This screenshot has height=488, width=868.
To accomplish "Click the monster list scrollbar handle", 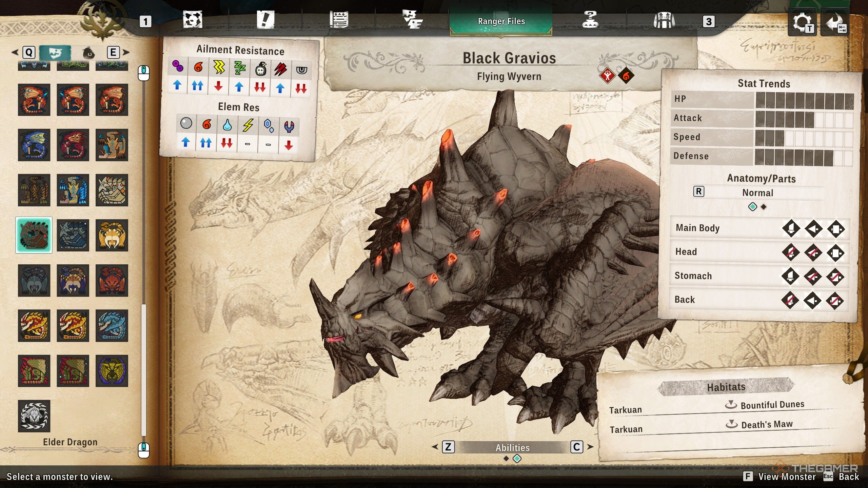I will pyautogui.click(x=143, y=369).
